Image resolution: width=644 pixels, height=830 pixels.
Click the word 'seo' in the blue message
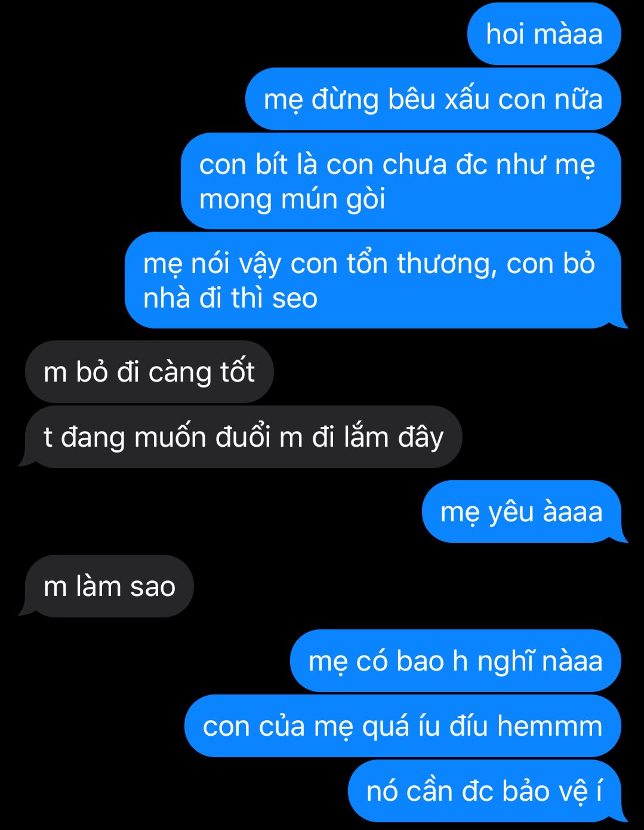(294, 298)
